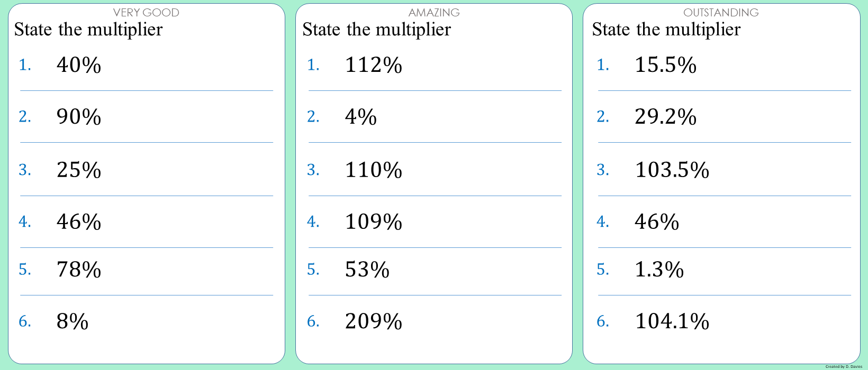Click the OUTSTANDING heading label
Screen dimensions: 868x370
(721, 12)
